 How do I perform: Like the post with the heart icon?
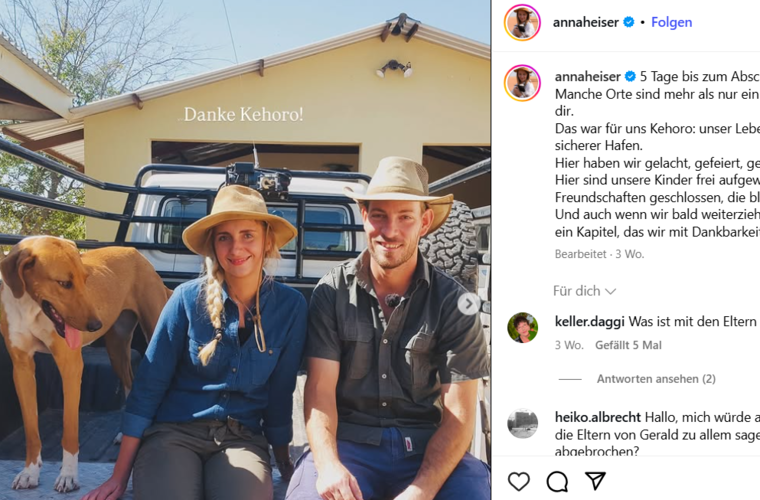pos(519,481)
